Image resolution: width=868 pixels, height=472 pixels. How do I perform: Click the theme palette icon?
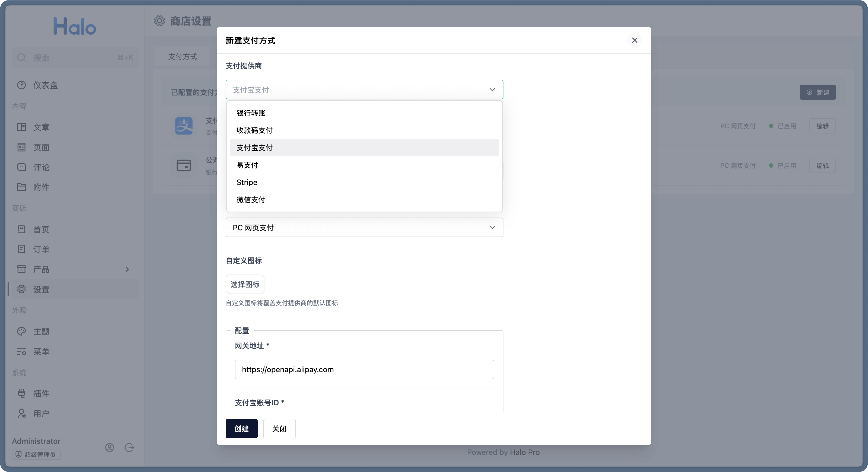22,331
